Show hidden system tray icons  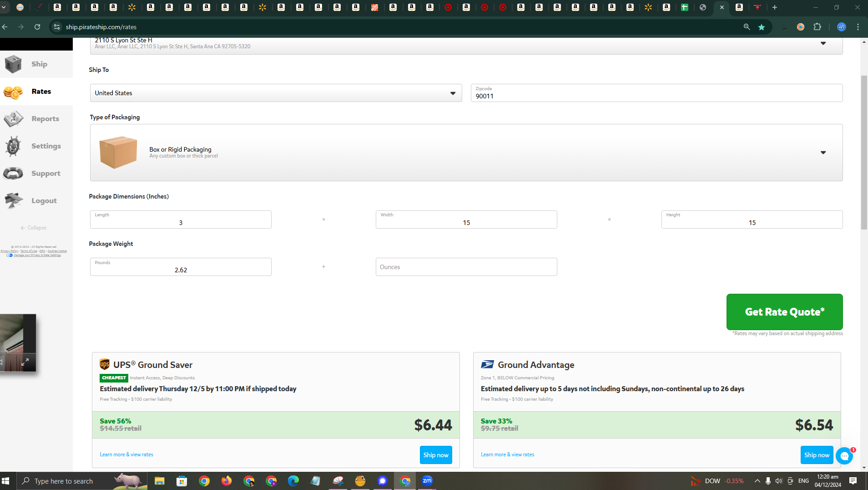757,481
